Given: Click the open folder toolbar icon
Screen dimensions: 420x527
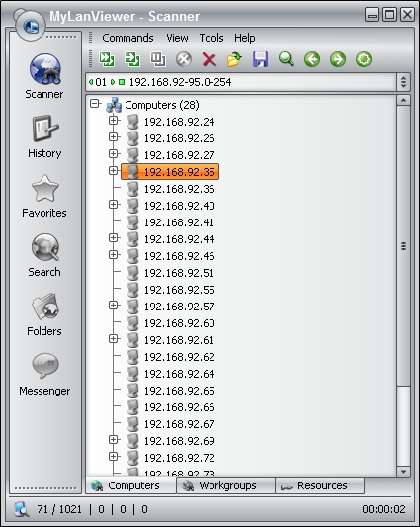Looking at the screenshot, I should pos(234,59).
